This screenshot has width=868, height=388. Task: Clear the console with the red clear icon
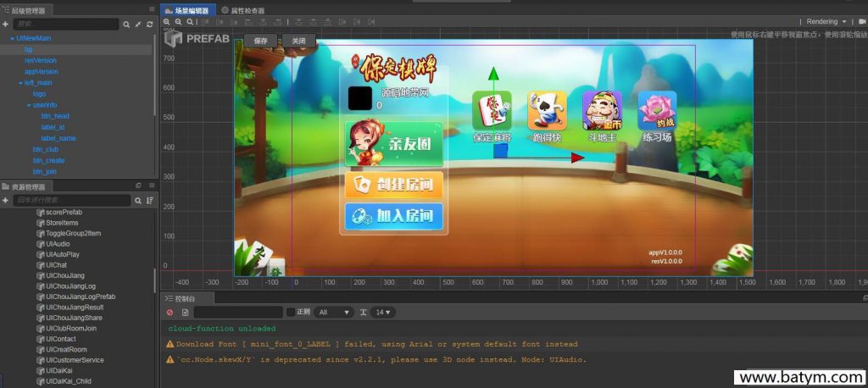(x=170, y=313)
